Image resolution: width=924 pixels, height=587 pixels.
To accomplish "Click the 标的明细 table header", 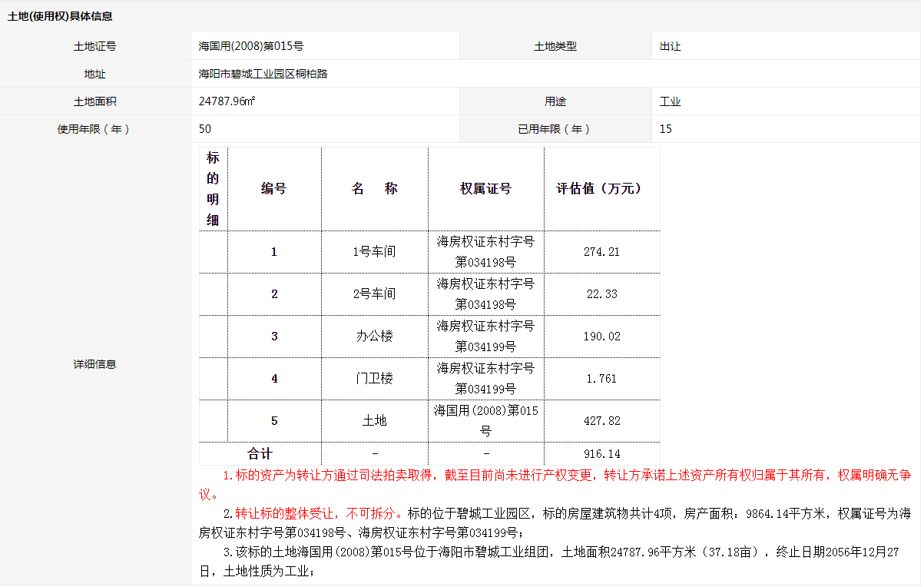I will [x=213, y=189].
